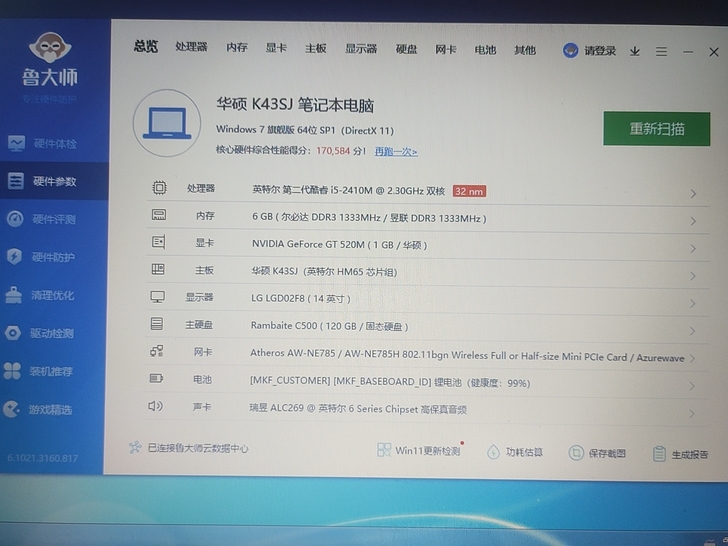Expand the 主板 K43SJ HM65 row chevron
Screen dimensions: 728x546
[x=693, y=276]
